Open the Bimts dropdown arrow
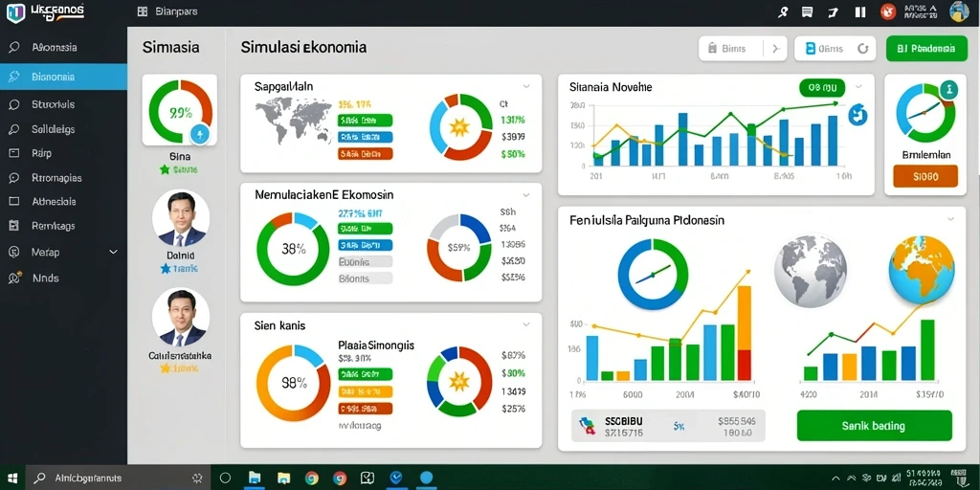The image size is (980, 490). coord(775,48)
